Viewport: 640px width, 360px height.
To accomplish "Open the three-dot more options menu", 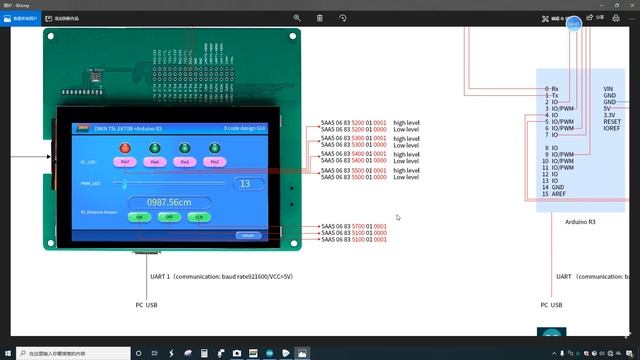I will click(x=633, y=18).
